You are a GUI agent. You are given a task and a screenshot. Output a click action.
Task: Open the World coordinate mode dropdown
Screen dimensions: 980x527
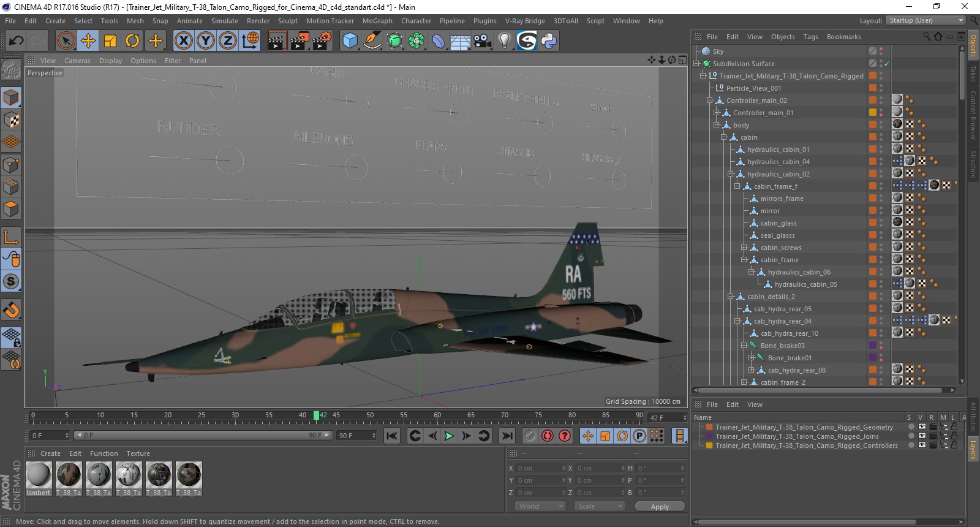pos(540,506)
